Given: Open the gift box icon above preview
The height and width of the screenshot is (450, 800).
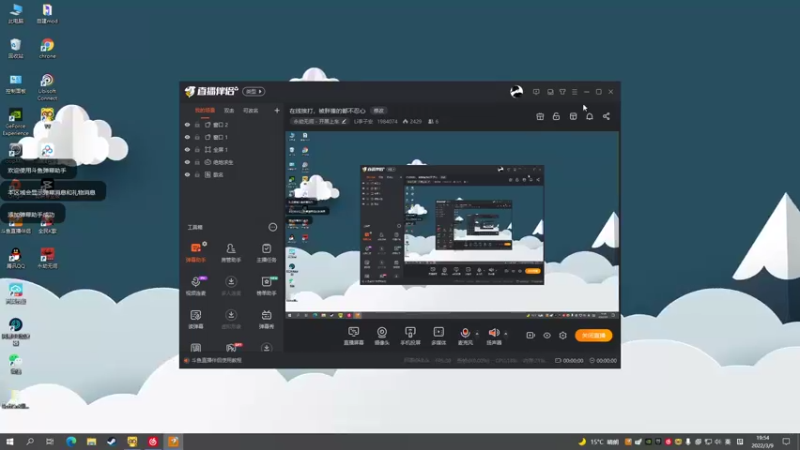Looking at the screenshot, I should pos(540,116).
